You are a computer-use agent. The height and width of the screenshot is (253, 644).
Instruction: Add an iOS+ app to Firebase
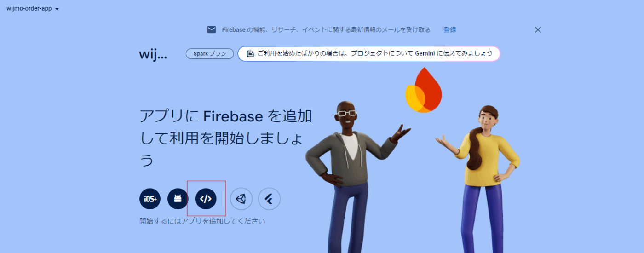[x=150, y=199]
